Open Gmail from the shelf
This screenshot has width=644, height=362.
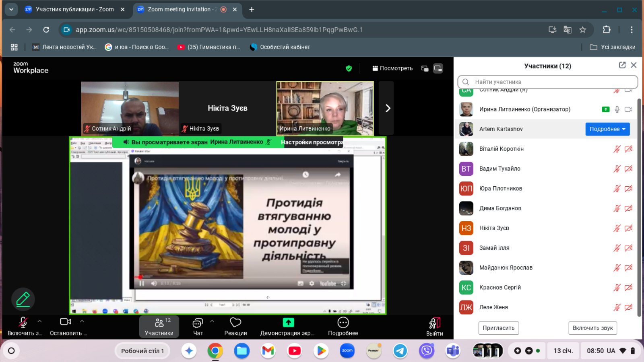coord(268,351)
